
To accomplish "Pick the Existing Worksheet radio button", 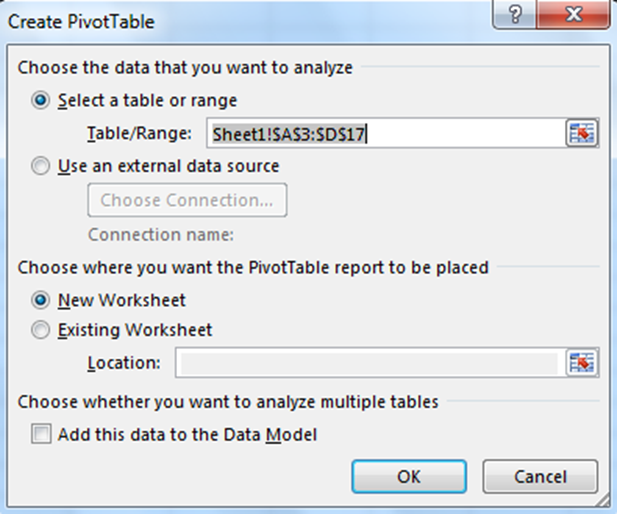I will click(x=41, y=329).
